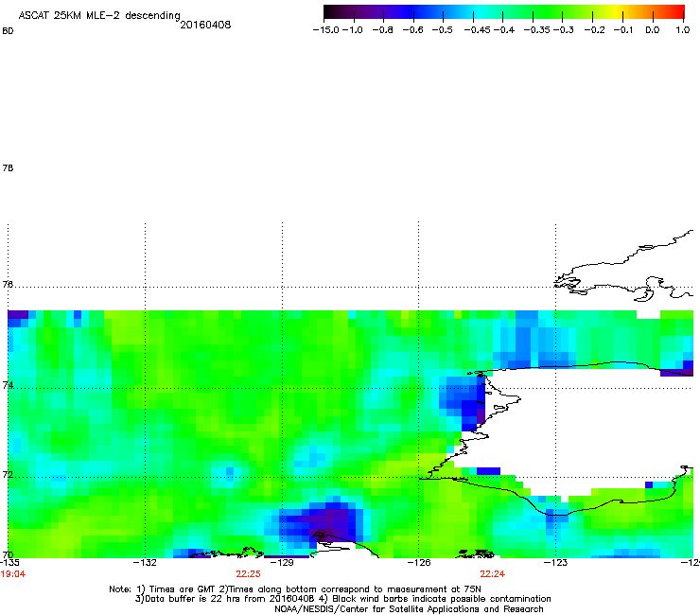
Task: Click the '78' latitude axis label
Action: [8, 167]
